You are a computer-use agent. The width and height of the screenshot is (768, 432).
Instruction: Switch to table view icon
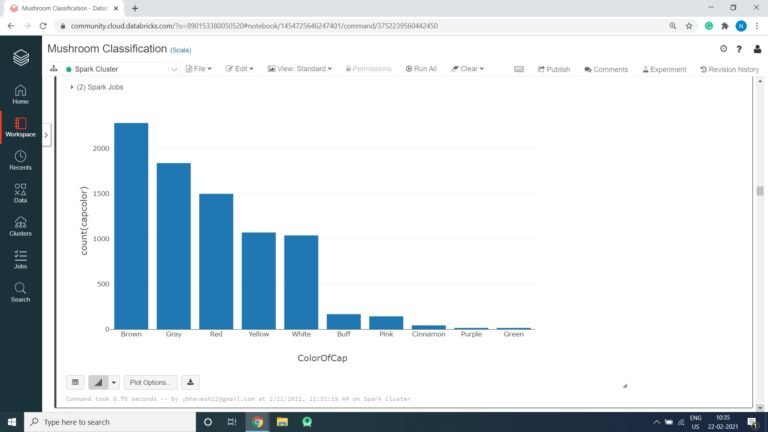[x=75, y=382]
